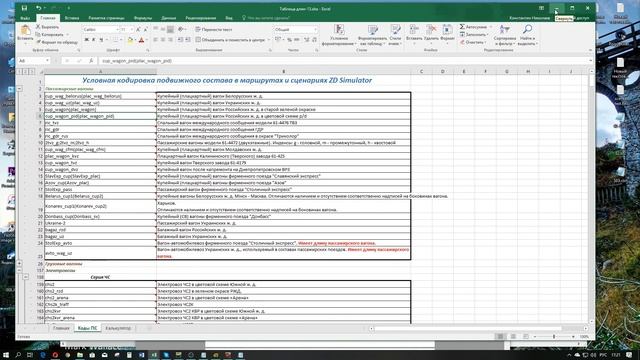Open the Калькулятор sheet tab
The width and height of the screenshot is (640, 360).
[x=118, y=328]
